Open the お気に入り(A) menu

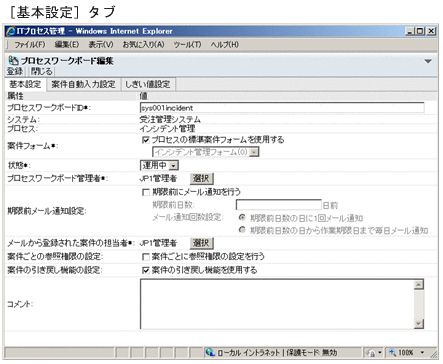[x=143, y=44]
